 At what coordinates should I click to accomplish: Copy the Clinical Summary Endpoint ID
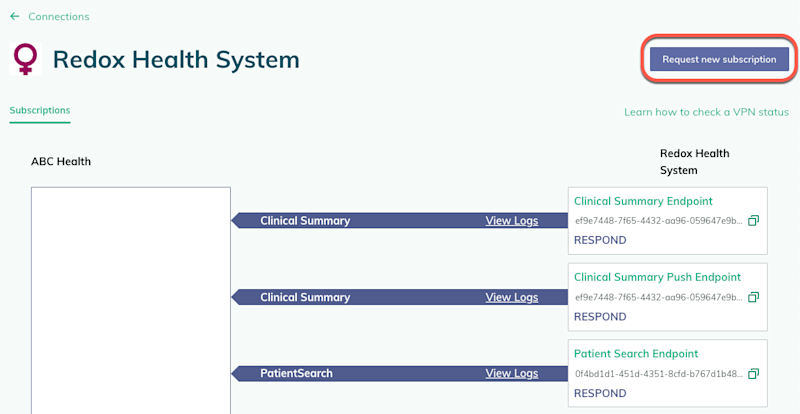tap(753, 221)
